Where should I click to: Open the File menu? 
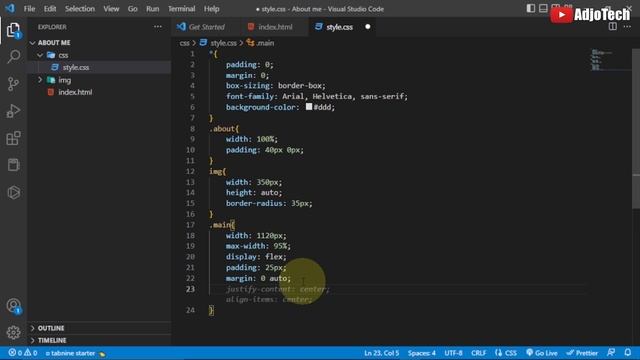29,9
